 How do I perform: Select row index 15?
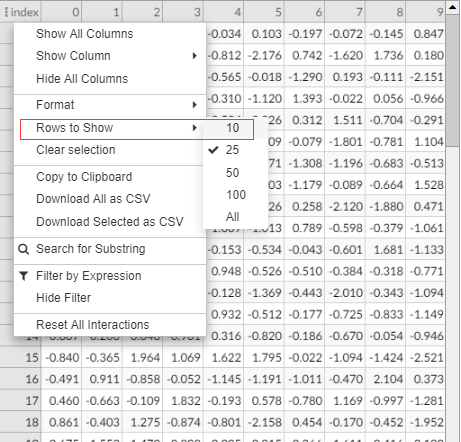pyautogui.click(x=32, y=358)
